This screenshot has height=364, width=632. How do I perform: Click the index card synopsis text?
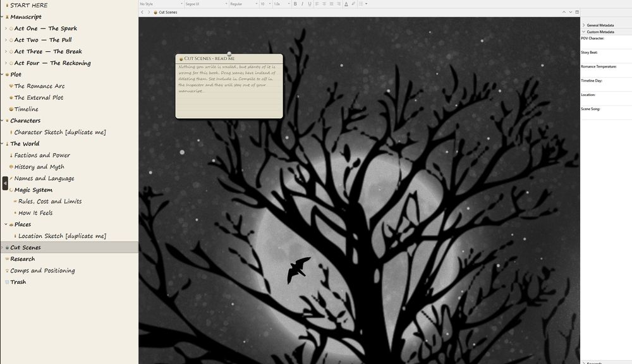coord(228,79)
